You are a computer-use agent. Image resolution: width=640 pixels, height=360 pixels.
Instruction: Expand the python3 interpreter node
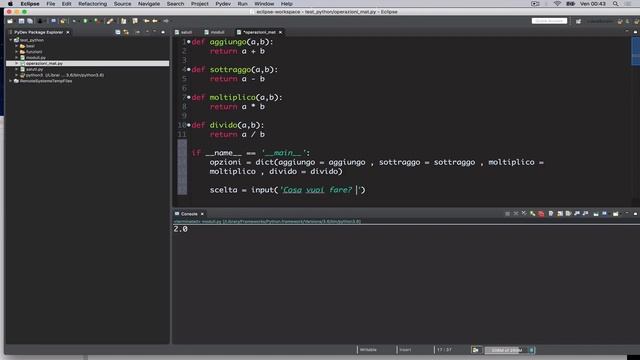pos(16,75)
